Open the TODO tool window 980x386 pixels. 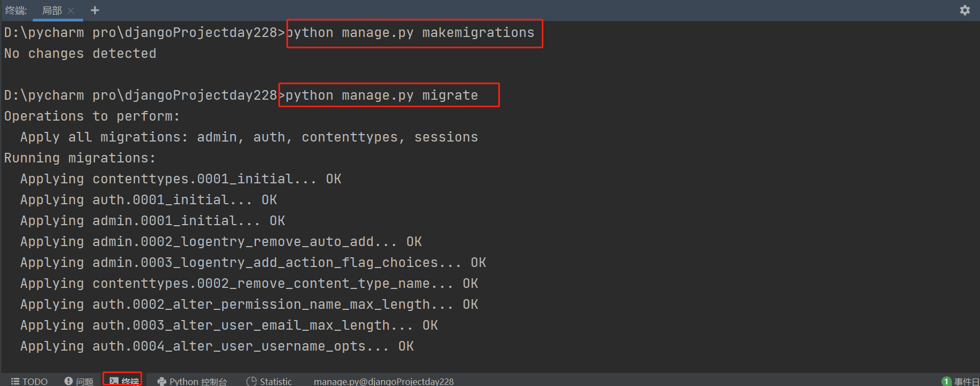point(30,381)
